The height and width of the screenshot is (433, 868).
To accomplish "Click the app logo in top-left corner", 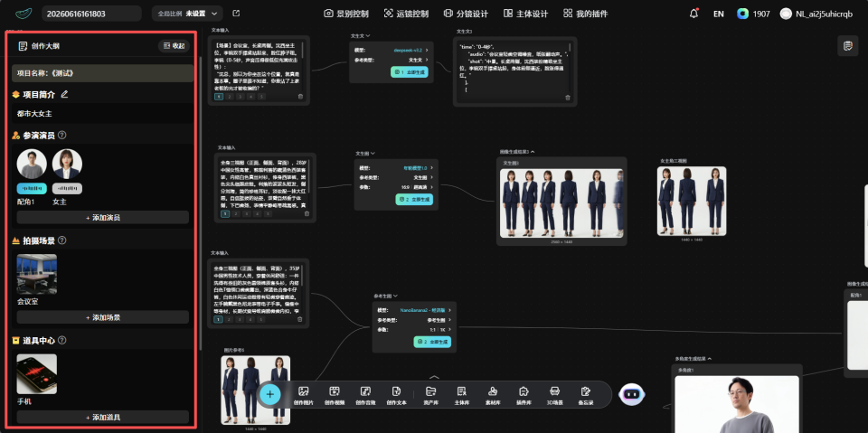I will (x=24, y=14).
